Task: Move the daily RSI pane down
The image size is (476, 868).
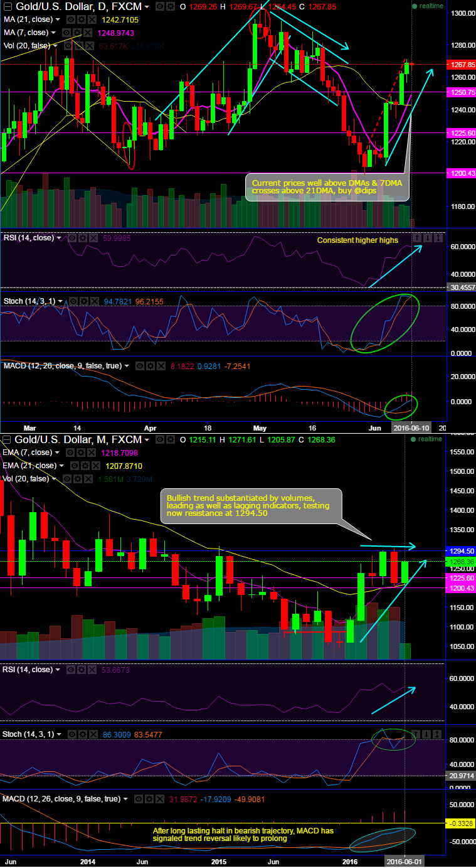Action: pos(427,238)
